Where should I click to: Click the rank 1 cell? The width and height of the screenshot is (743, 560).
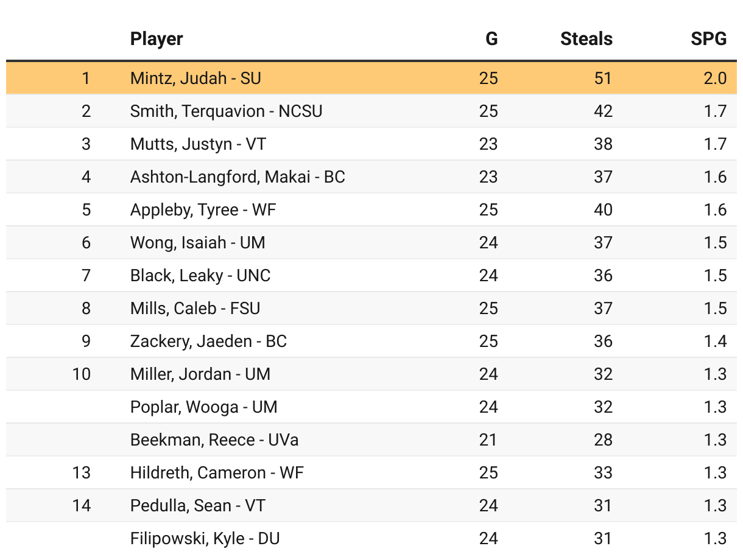click(x=86, y=78)
